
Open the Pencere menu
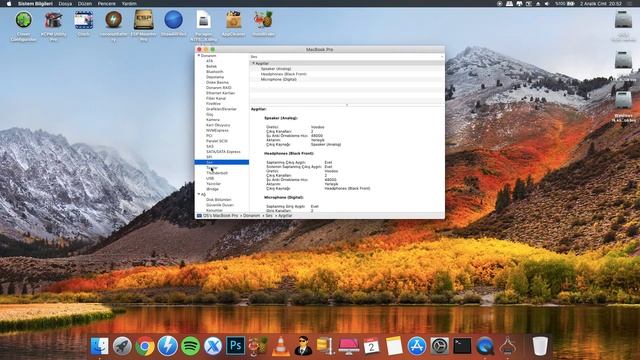[x=107, y=3]
